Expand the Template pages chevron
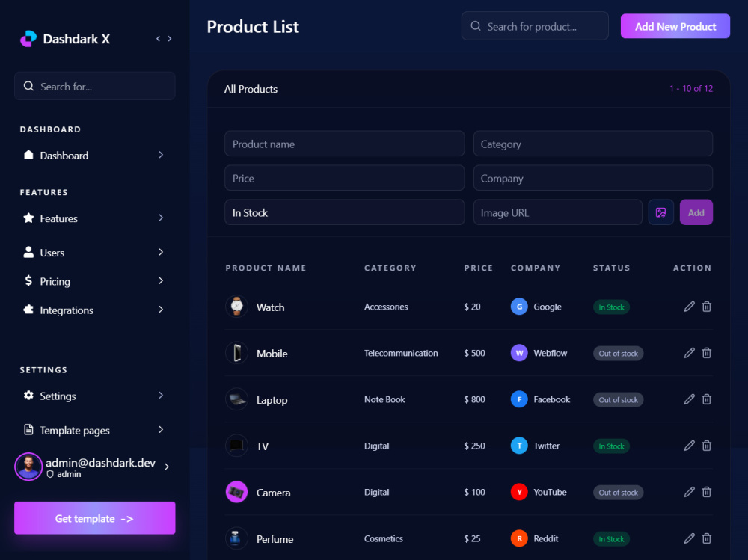 pyautogui.click(x=161, y=429)
